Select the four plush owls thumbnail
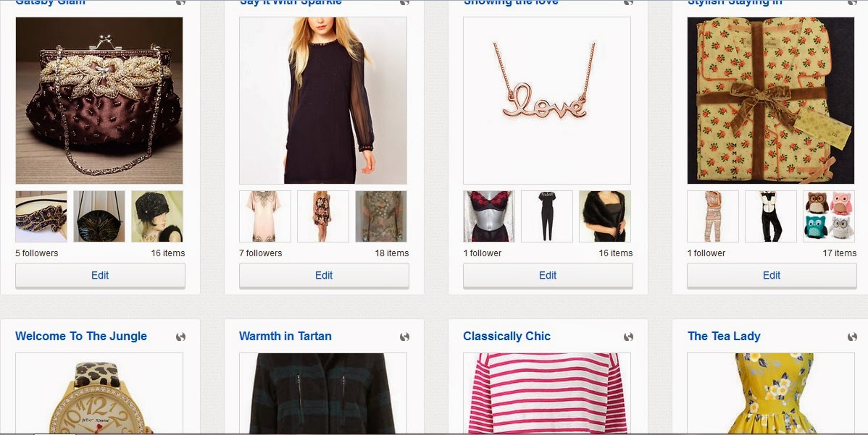Image resolution: width=868 pixels, height=435 pixels. [829, 216]
